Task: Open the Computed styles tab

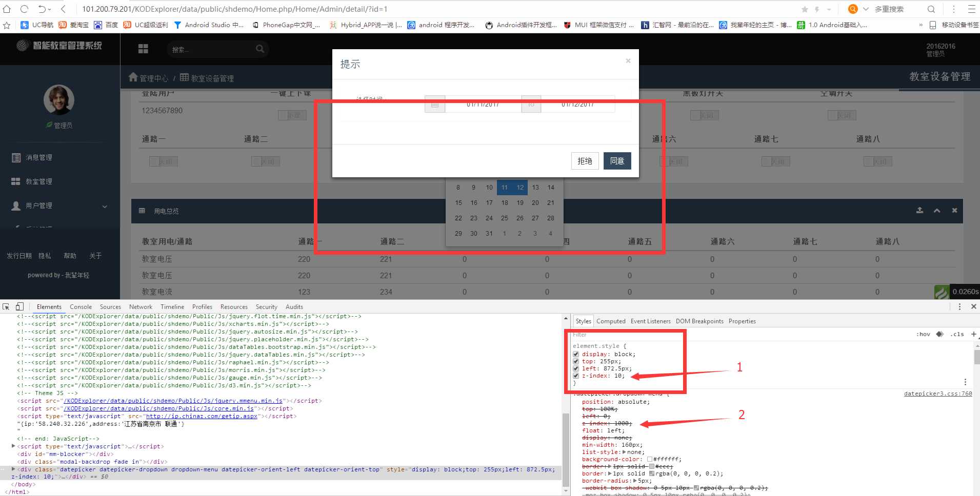Action: (611, 321)
